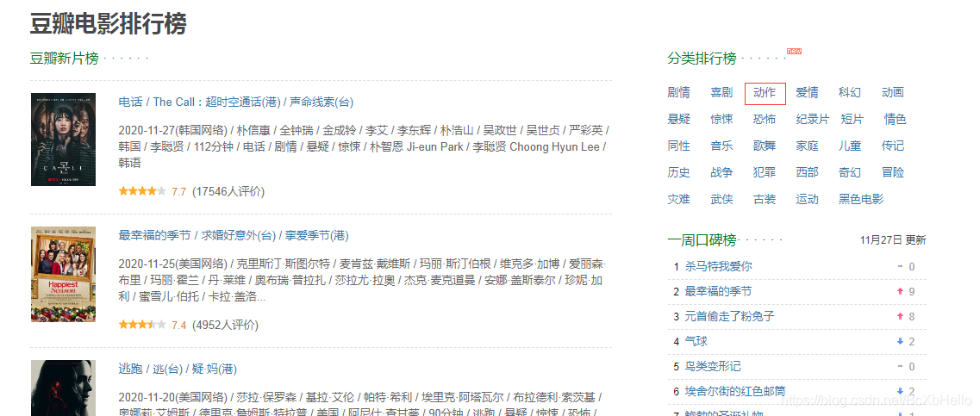Image resolution: width=980 pixels, height=416 pixels.
Task: Select the 西部 category
Action: 807,171
